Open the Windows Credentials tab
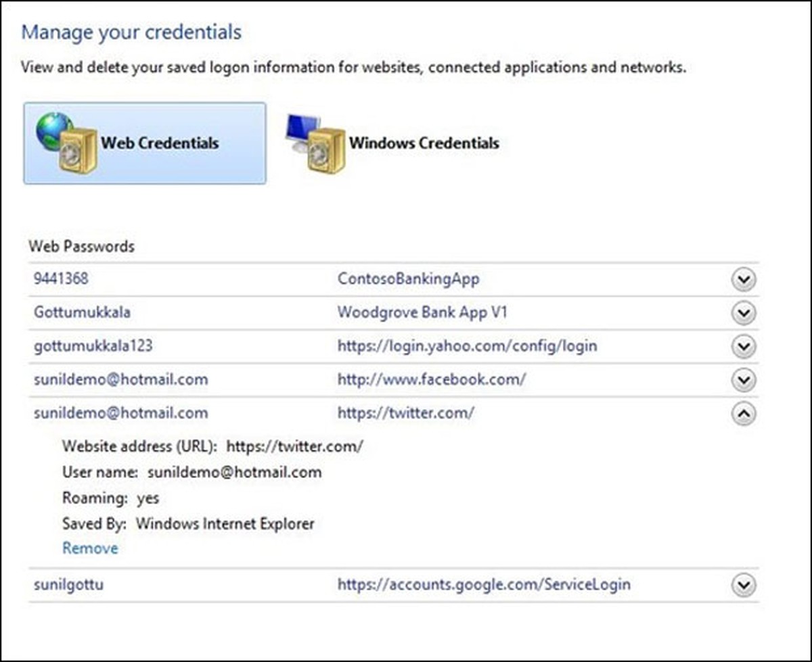Image resolution: width=812 pixels, height=662 pixels. pyautogui.click(x=424, y=143)
